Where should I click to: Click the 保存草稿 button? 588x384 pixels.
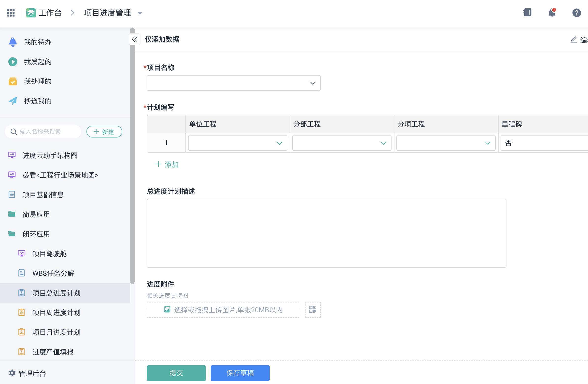(240, 373)
